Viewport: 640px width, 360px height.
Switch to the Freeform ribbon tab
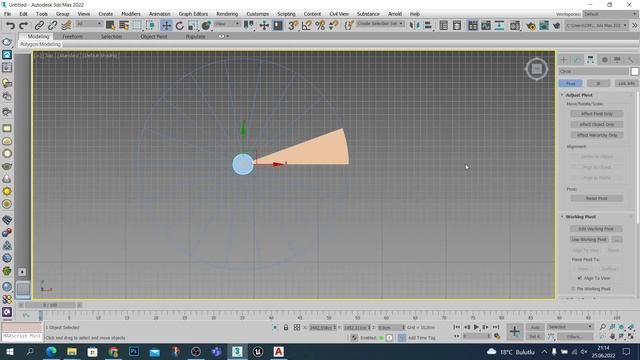[73, 36]
